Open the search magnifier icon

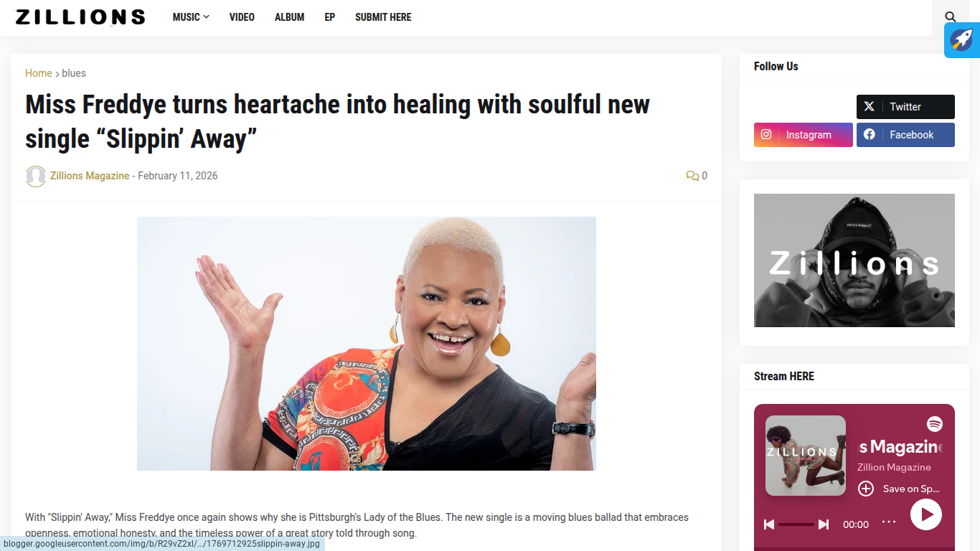coord(951,17)
